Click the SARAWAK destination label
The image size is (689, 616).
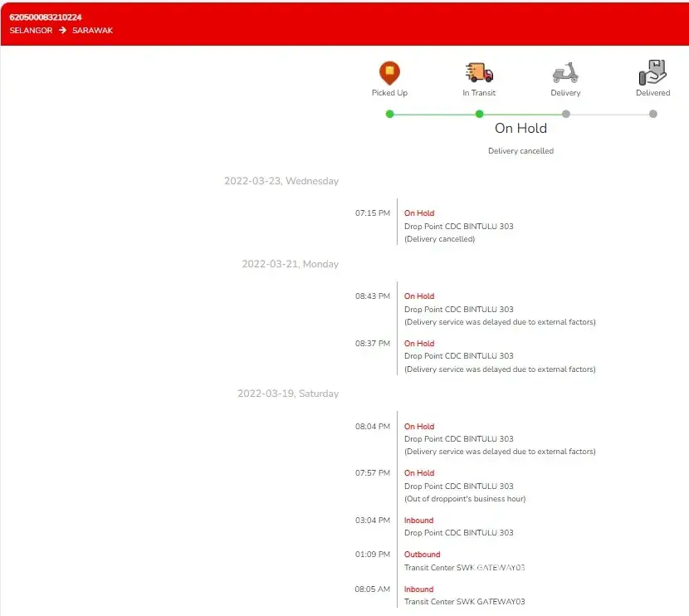pos(92,31)
